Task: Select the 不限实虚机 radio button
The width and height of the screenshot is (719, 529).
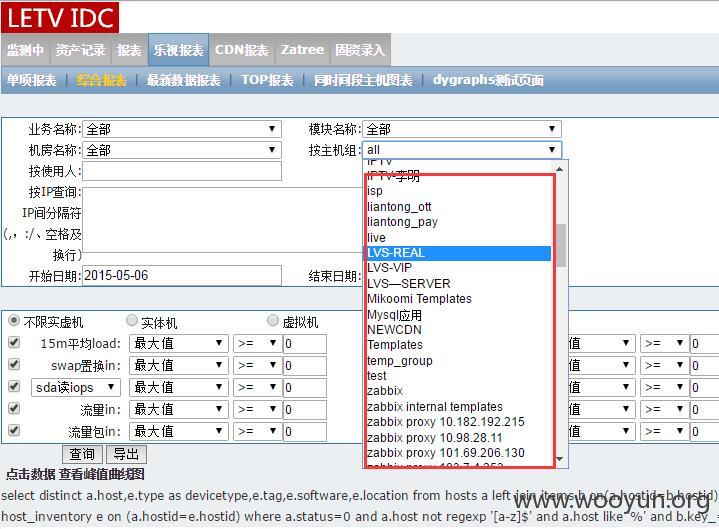Action: click(x=14, y=320)
